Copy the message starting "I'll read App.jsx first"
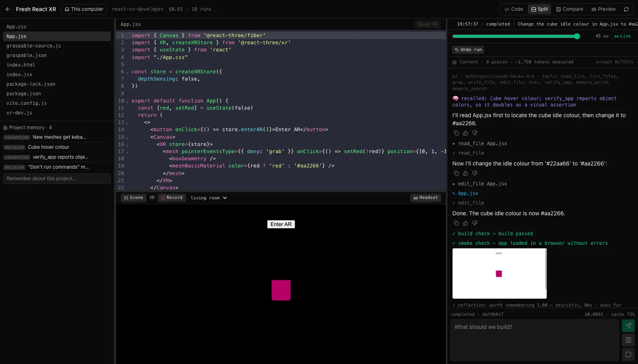638x364 pixels. 456,133
